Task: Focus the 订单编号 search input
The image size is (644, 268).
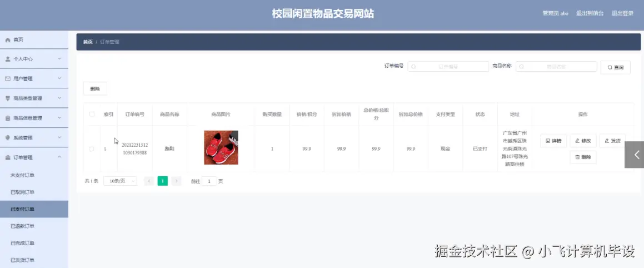Action: pyautogui.click(x=448, y=67)
